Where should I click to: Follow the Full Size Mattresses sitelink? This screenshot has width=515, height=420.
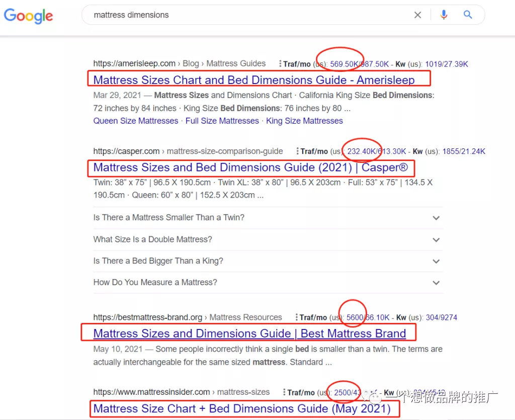click(x=222, y=121)
